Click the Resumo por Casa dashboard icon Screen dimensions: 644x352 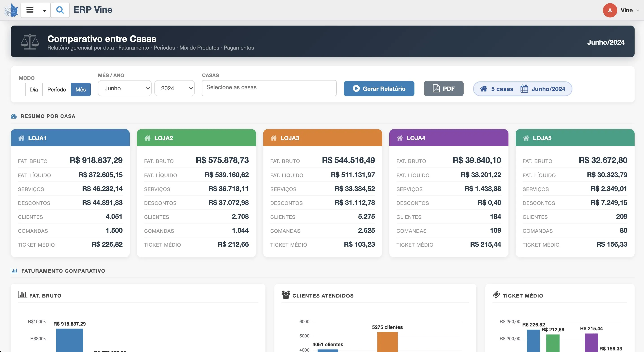coord(14,116)
